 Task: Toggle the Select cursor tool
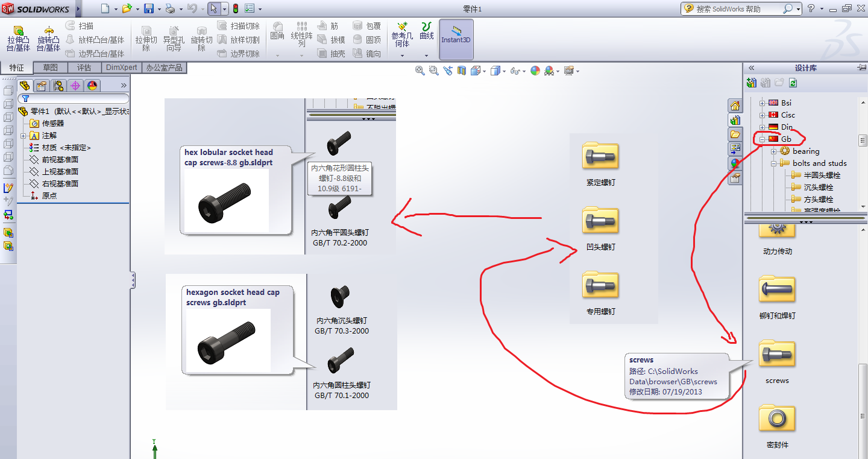pyautogui.click(x=214, y=8)
